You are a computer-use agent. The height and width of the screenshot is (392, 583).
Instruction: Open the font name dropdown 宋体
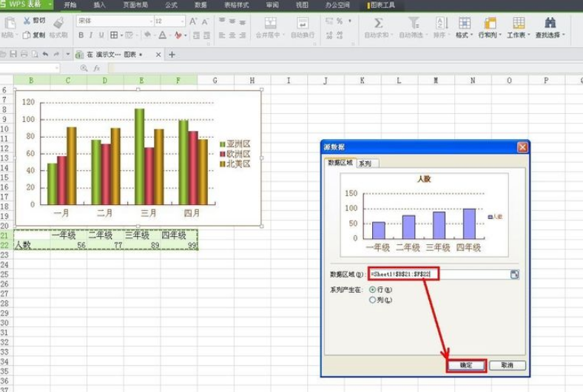(151, 21)
